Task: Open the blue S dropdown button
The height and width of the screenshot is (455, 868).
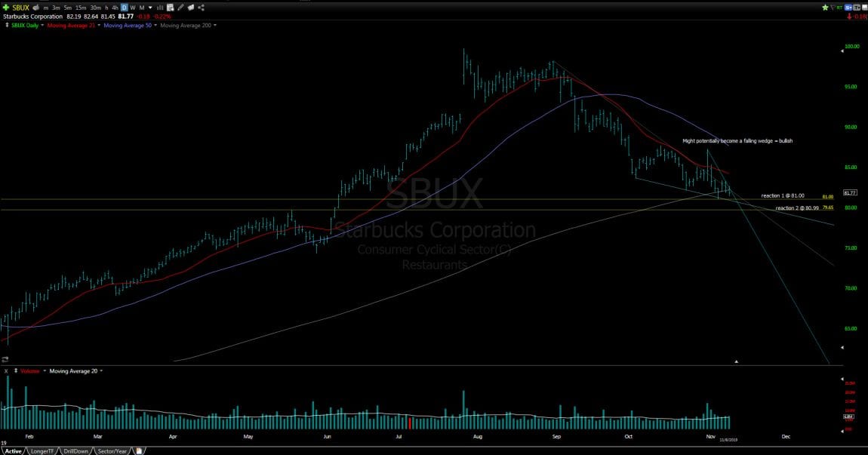Action: point(848,8)
